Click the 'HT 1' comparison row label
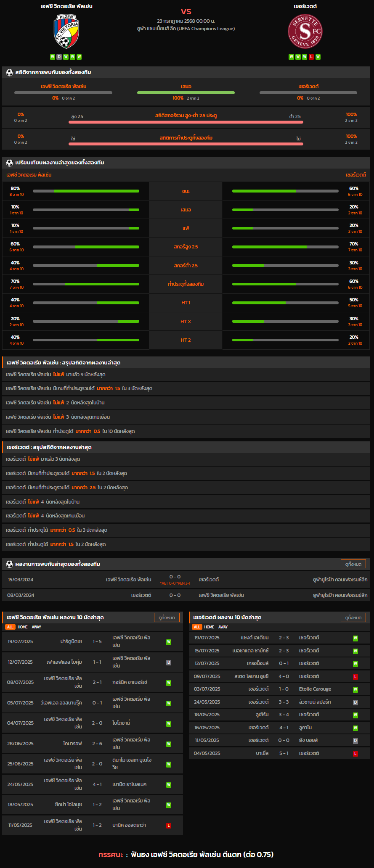The width and height of the screenshot is (374, 868). coord(186,303)
